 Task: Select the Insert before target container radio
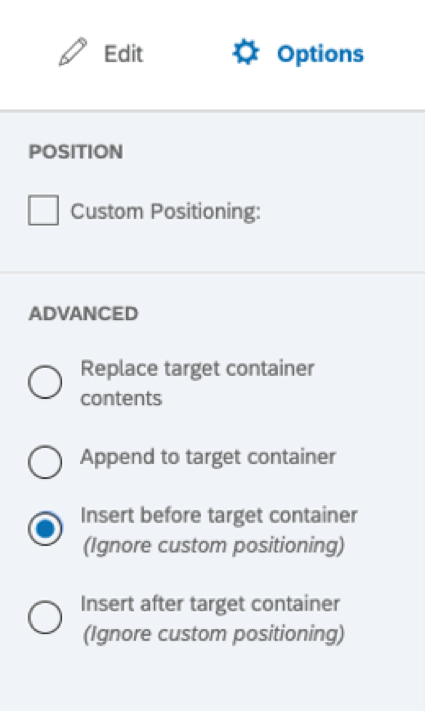coord(45,529)
